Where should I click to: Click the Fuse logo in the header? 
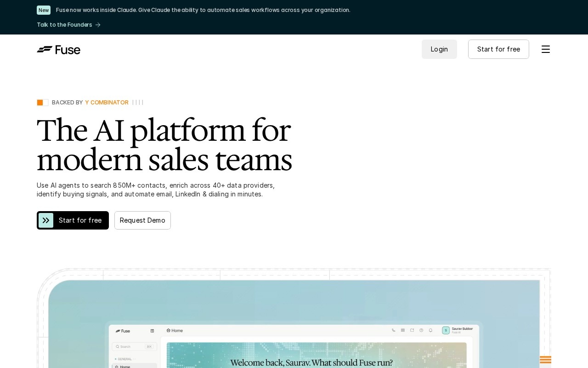point(58,50)
